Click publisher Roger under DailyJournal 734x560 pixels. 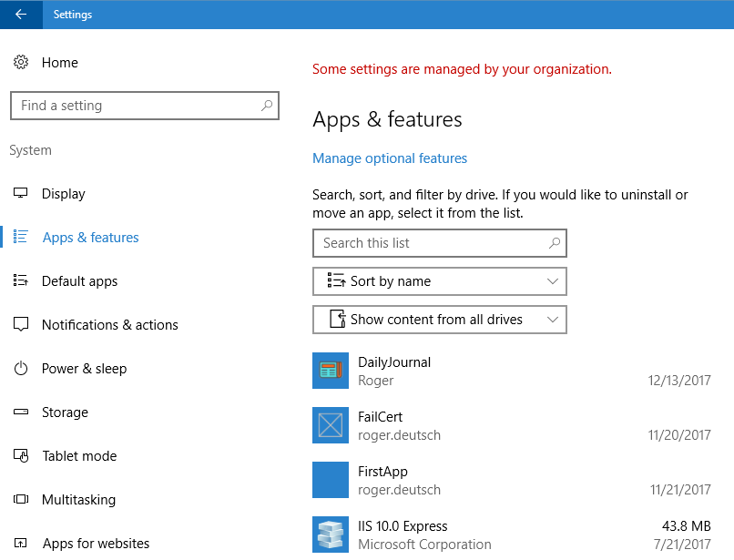(375, 381)
